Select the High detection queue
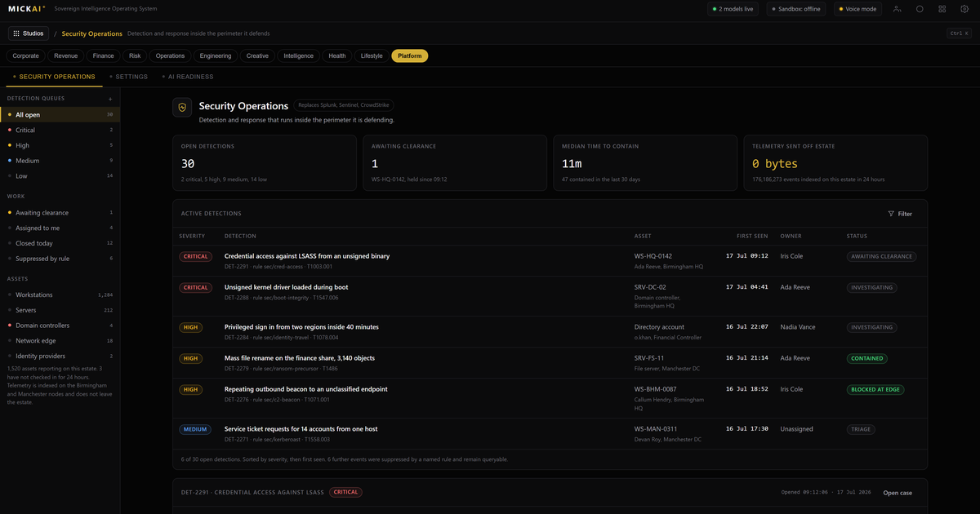This screenshot has width=980, height=514. (x=60, y=145)
